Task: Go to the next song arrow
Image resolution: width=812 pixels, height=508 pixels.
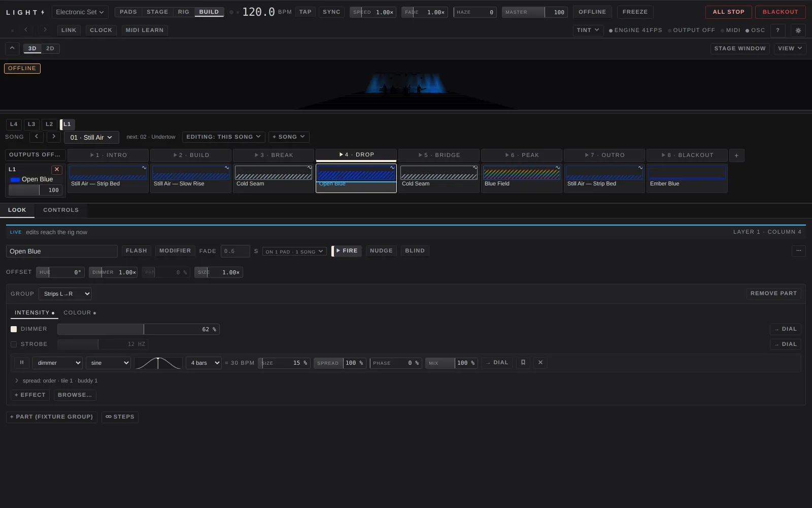Action: tap(54, 137)
